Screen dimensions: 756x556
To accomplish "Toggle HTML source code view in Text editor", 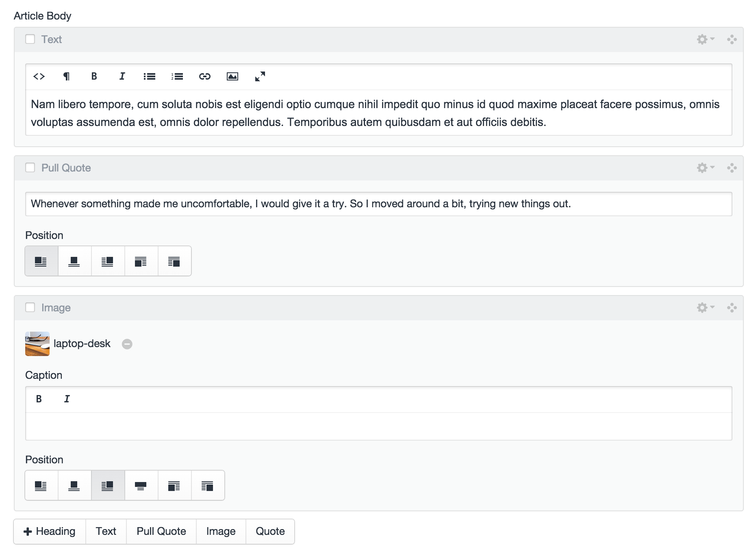I will coord(39,76).
